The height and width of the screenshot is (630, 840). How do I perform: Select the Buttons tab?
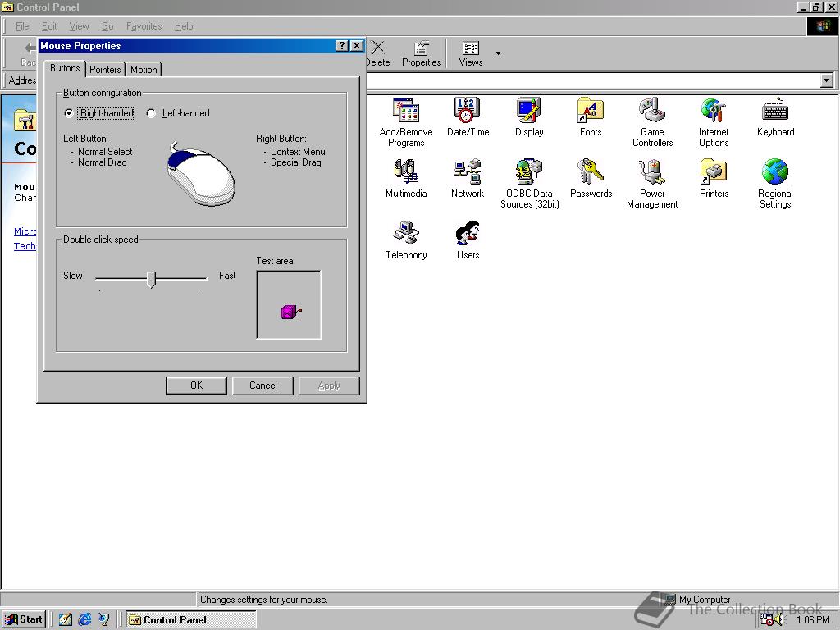(x=65, y=68)
